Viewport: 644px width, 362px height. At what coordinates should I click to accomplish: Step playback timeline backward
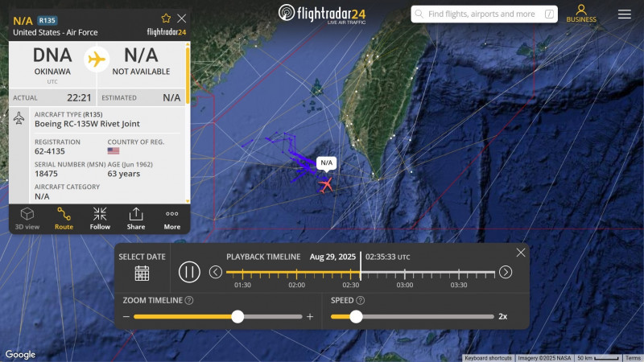[215, 272]
